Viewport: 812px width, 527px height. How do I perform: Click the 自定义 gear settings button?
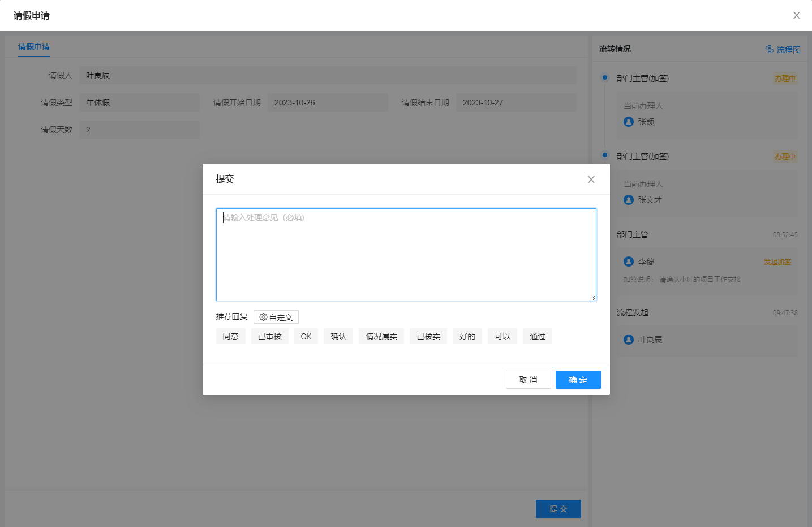pyautogui.click(x=276, y=317)
